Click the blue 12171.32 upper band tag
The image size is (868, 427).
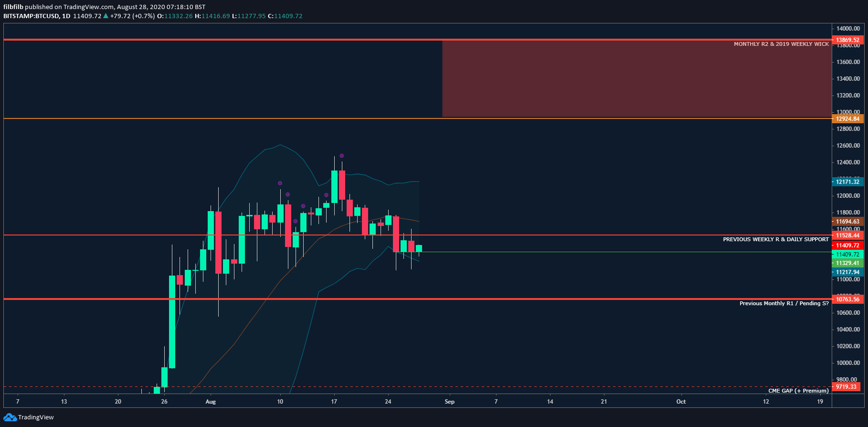click(847, 182)
